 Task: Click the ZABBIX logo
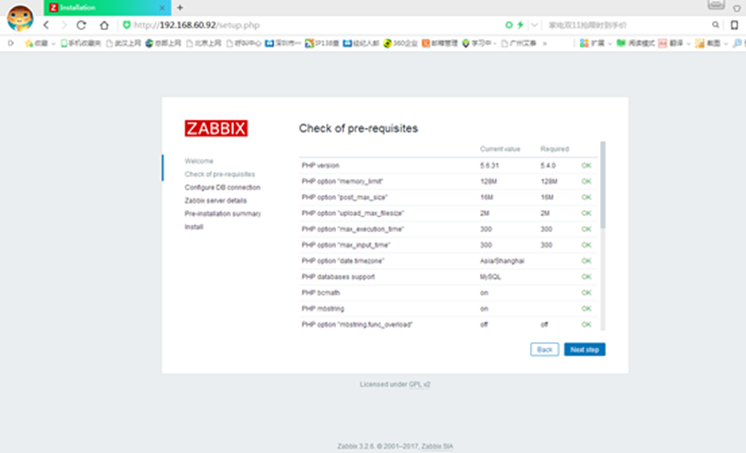216,128
